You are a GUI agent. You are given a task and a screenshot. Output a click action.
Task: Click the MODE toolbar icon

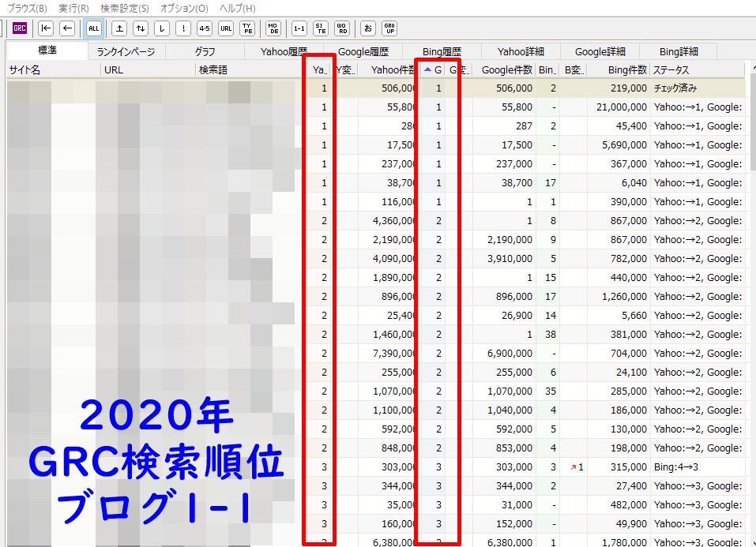(273, 28)
